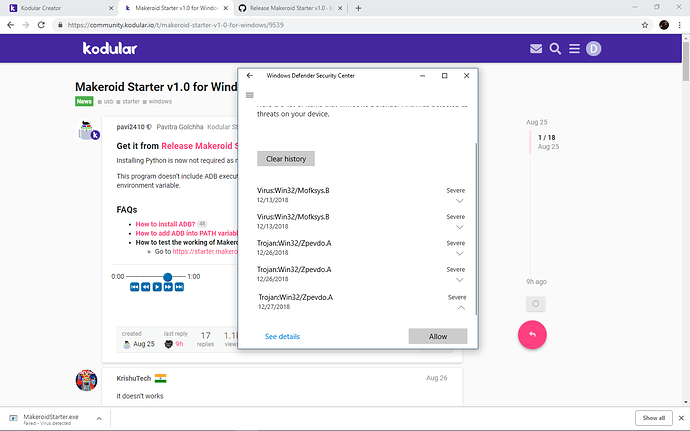Expand first Virus:Win32/Mofksys.B entry dated 12/13/2018

[x=456, y=199]
